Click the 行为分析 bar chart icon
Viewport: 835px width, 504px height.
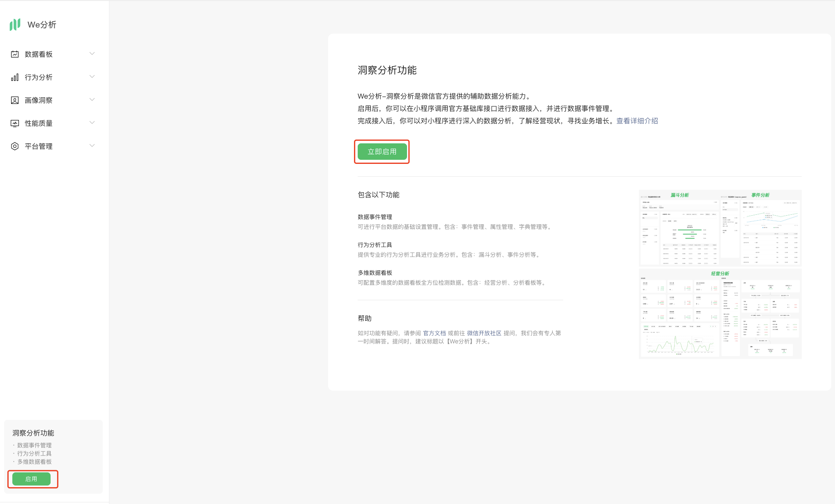[15, 77]
